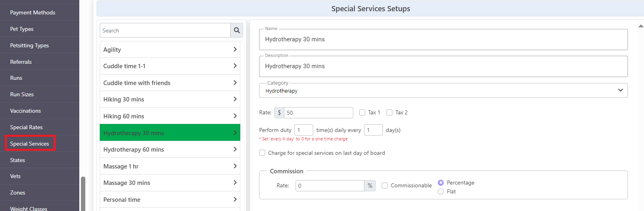The image size is (644, 211).
Task: Click the small scroll-up arrow at the panel's right
Action: (x=640, y=26)
